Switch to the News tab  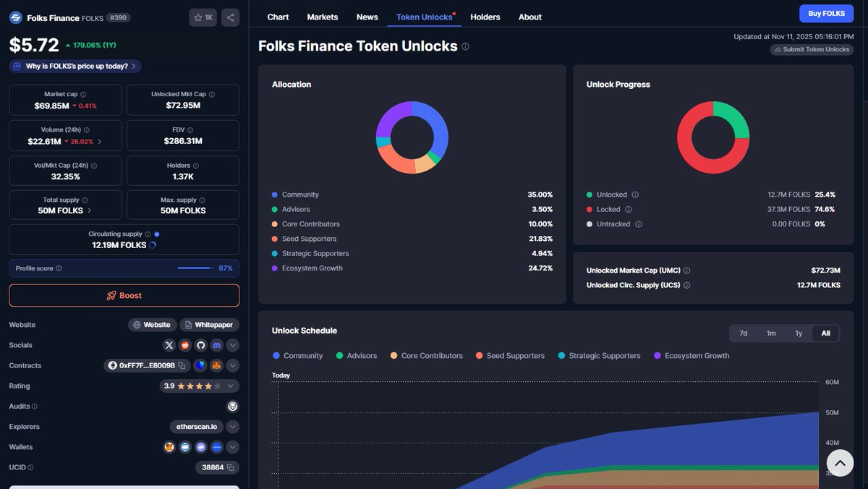(x=367, y=17)
